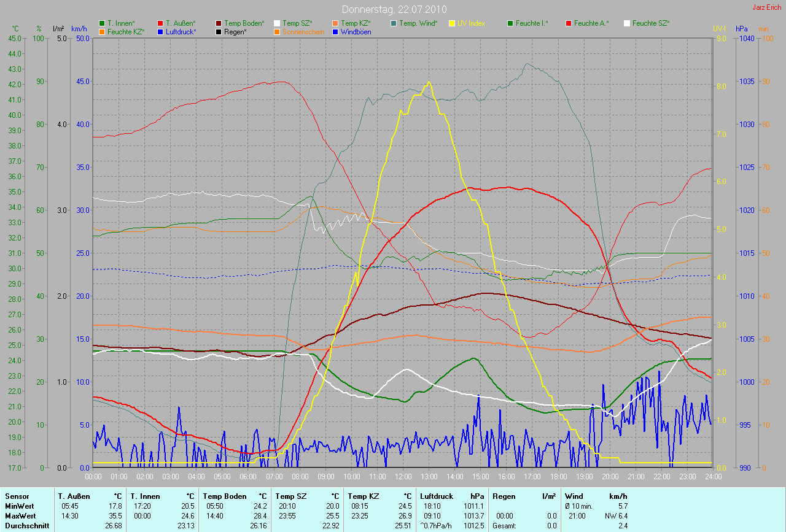Click the Feuchte SZ legend label

651,23
